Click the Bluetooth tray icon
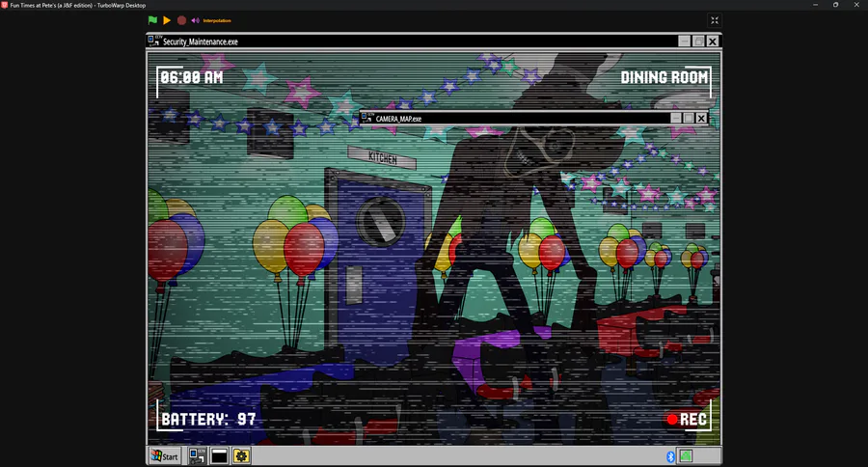The width and height of the screenshot is (868, 467). pyautogui.click(x=670, y=456)
